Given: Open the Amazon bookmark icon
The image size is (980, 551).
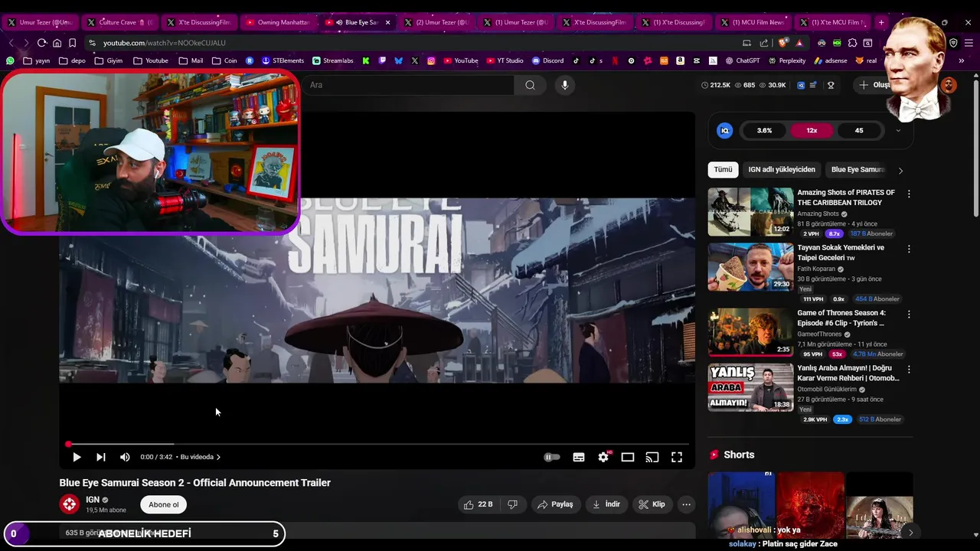Looking at the screenshot, I should click(680, 60).
